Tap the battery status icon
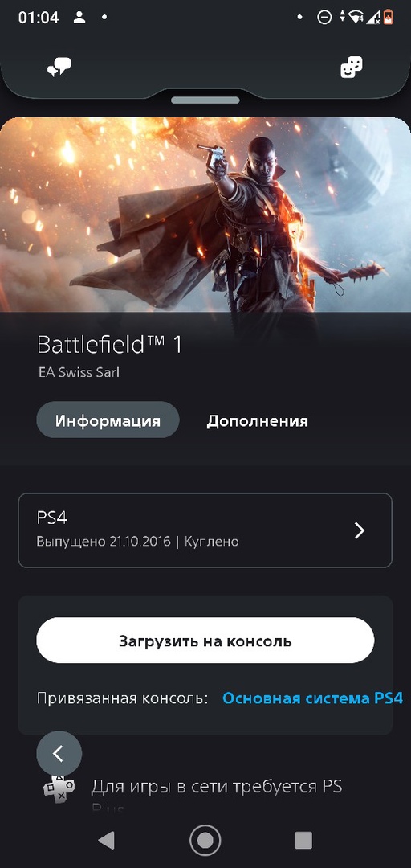The width and height of the screenshot is (411, 868). click(x=388, y=17)
